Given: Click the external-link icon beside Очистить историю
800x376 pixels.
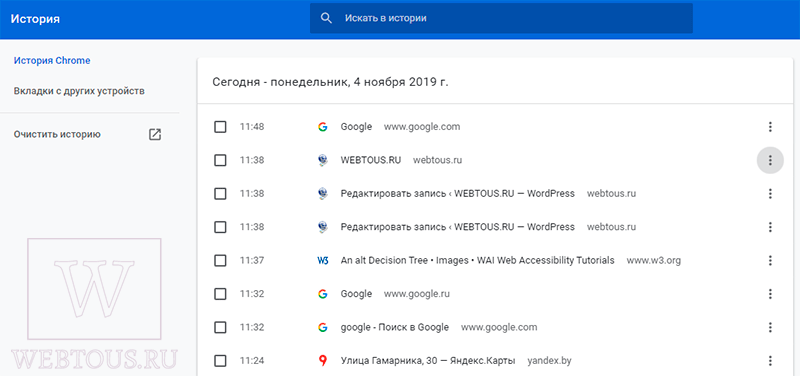Looking at the screenshot, I should point(155,135).
